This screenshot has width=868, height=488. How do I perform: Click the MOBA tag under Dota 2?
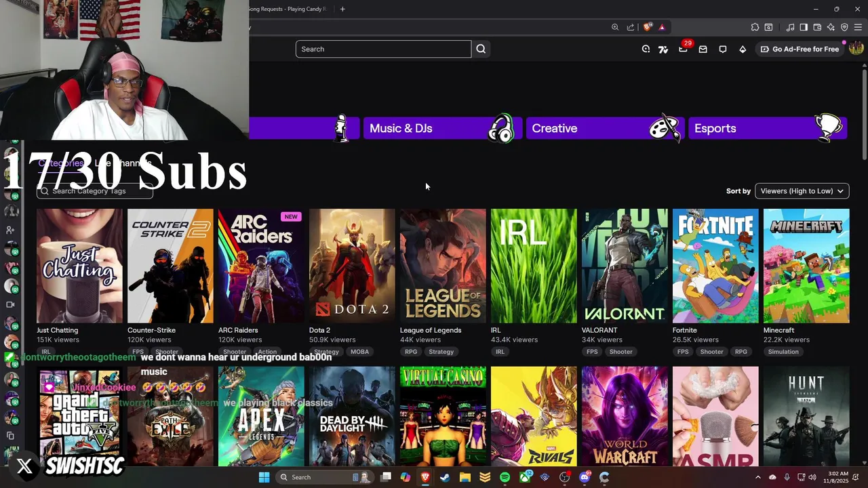point(359,352)
